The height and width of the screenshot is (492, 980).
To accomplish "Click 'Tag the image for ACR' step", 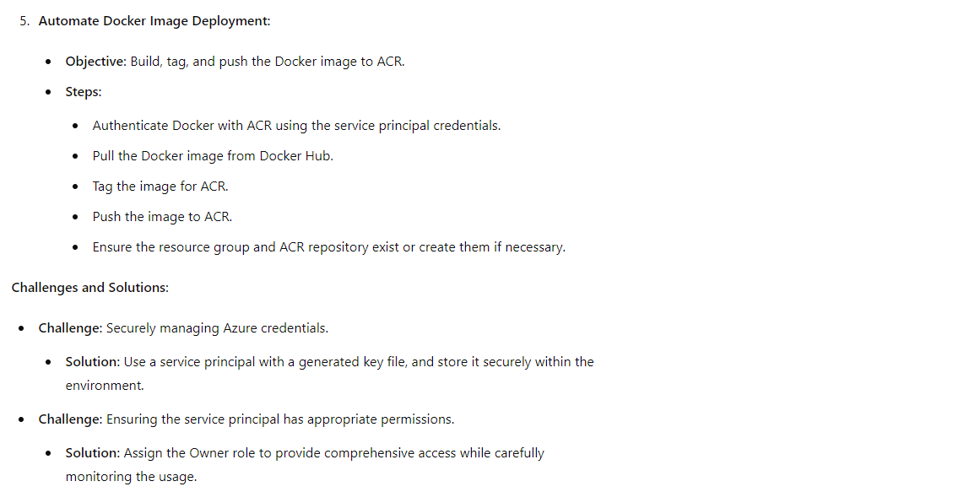I will 160,187.
